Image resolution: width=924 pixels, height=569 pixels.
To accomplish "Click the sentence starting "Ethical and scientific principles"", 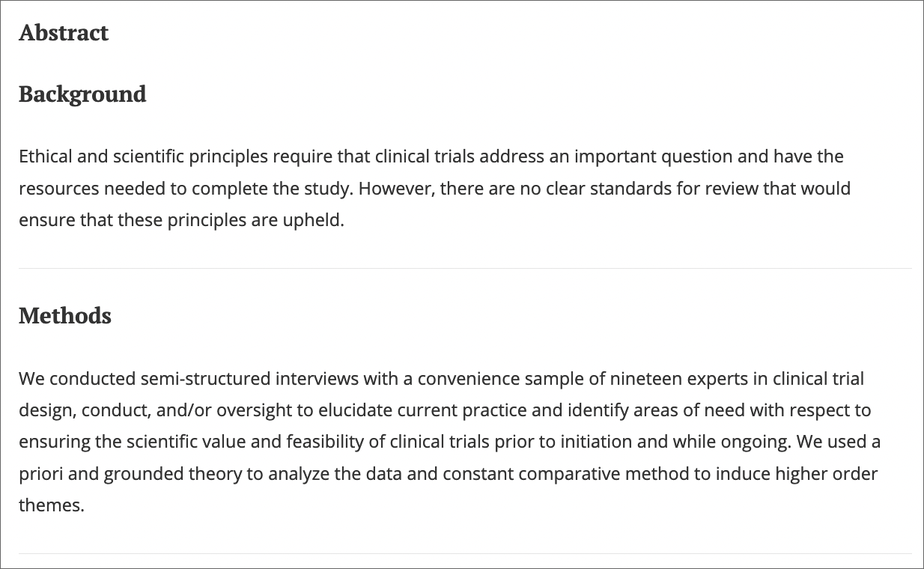I will coord(431,172).
